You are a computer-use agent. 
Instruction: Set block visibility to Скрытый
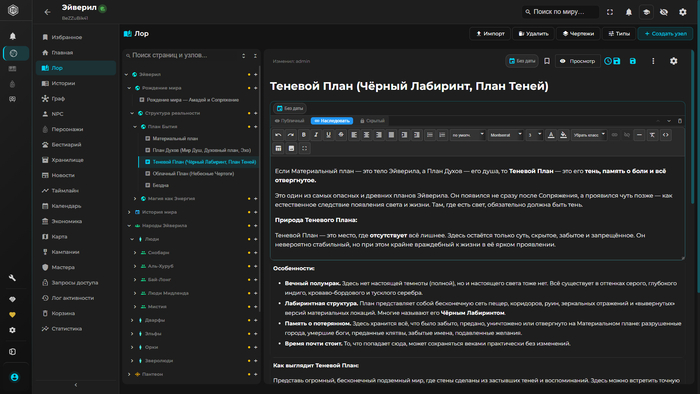tap(372, 121)
